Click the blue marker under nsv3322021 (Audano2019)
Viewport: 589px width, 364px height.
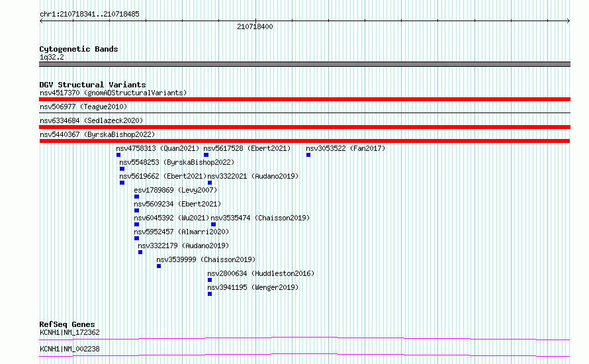[x=210, y=183]
